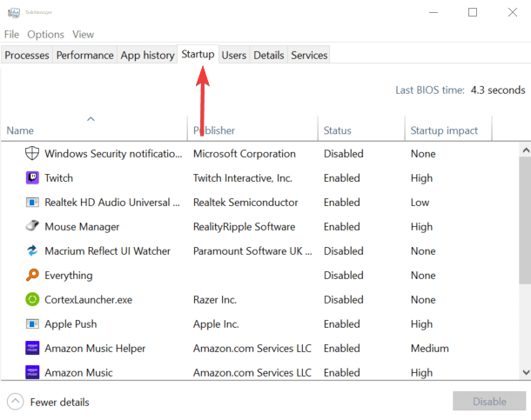Click the Macrium Reflect UI Watcher icon
This screenshot has width=531, height=420.
32,250
